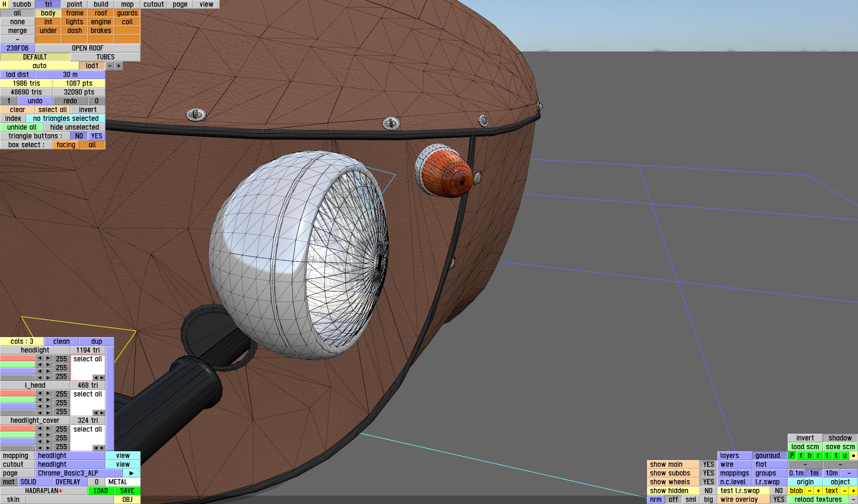Set triangle buttons to YES
This screenshot has width=858, height=504.
click(x=97, y=136)
